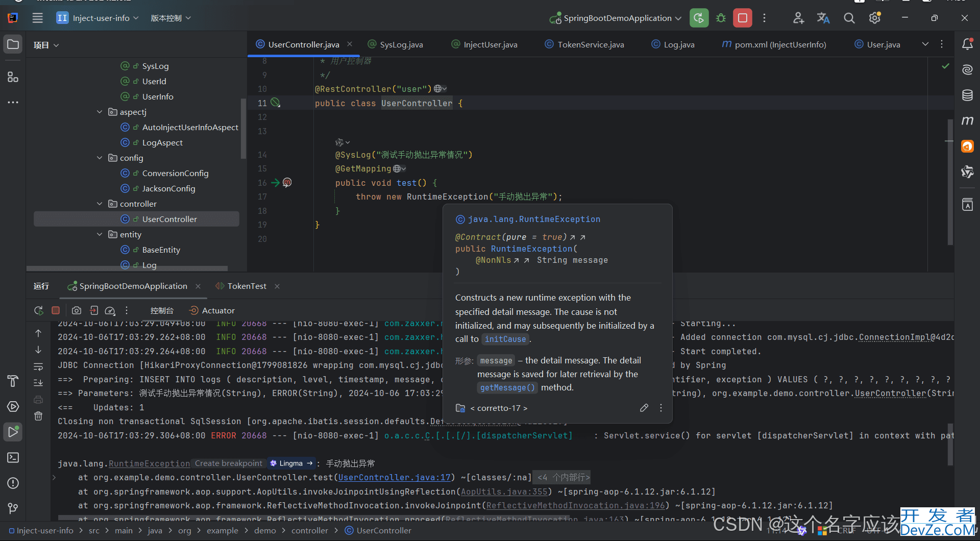Stop the running SpringBootDemoApplication
Screen dimensions: 980x541
tap(743, 18)
